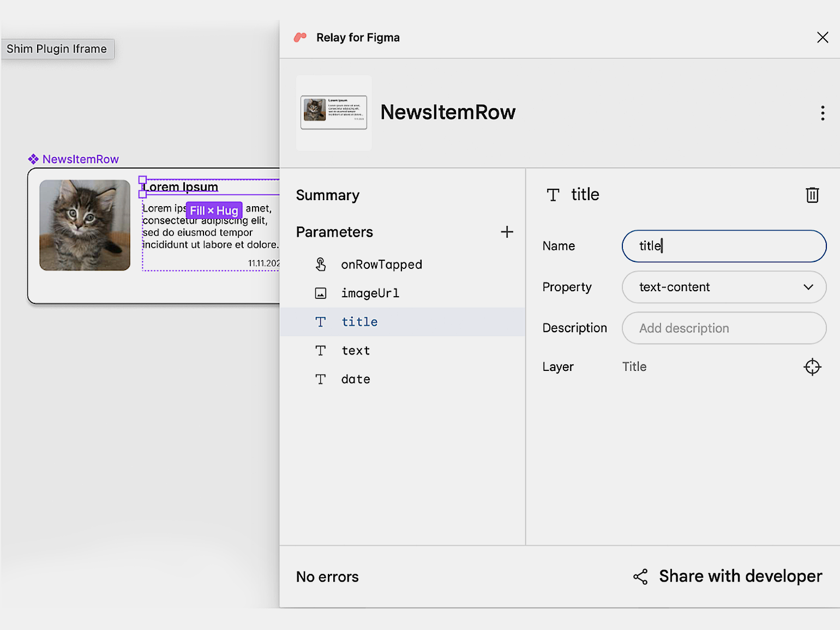The image size is (840, 630).
Task: Click the Relay for Figma logo icon
Action: [300, 37]
